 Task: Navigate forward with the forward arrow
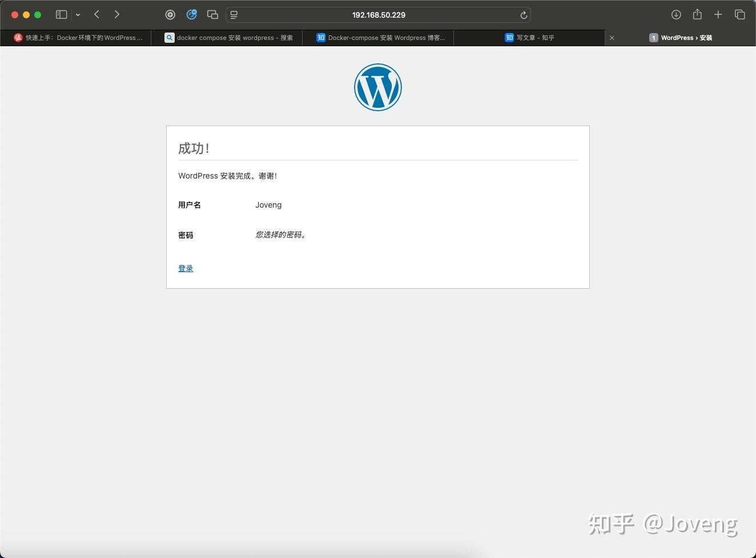tap(116, 14)
